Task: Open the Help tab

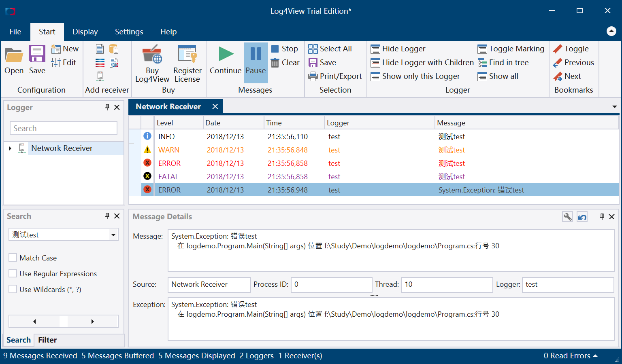Action: [168, 32]
